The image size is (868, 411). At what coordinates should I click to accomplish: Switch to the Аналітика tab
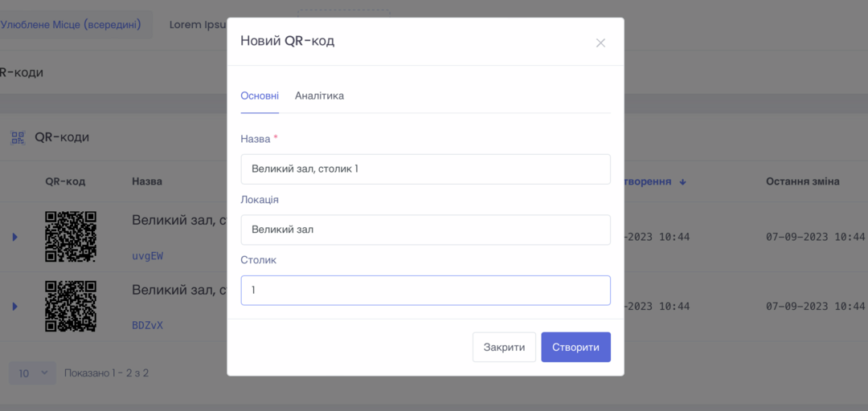pos(319,96)
